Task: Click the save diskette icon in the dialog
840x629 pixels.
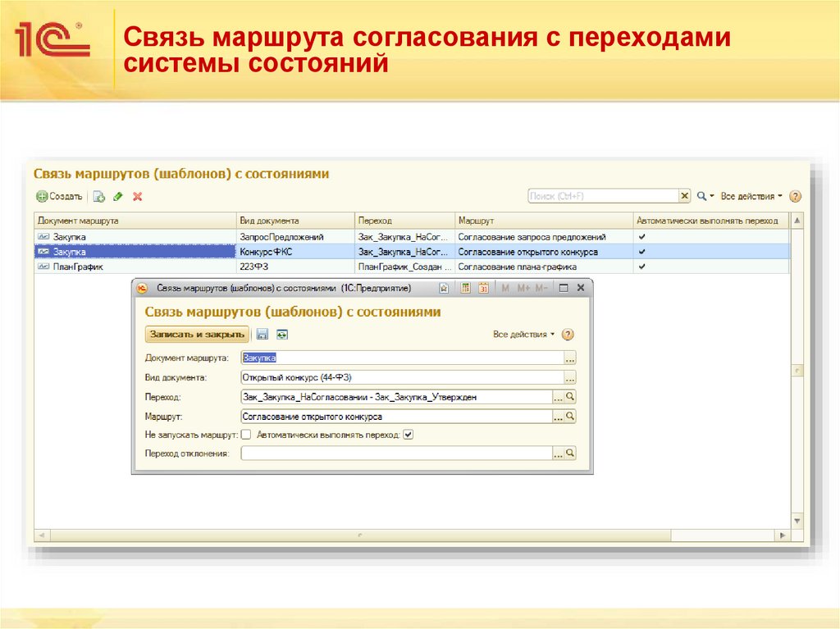Action: [x=261, y=334]
